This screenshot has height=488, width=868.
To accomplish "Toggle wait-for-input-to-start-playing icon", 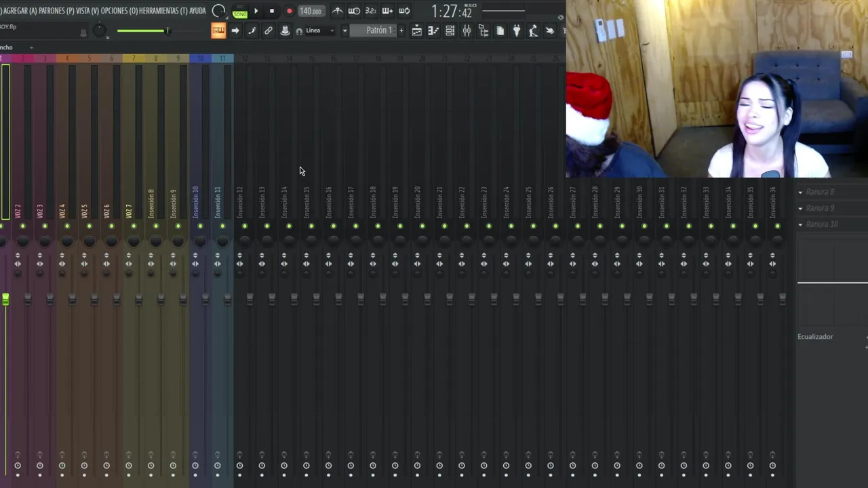I will 354,11.
